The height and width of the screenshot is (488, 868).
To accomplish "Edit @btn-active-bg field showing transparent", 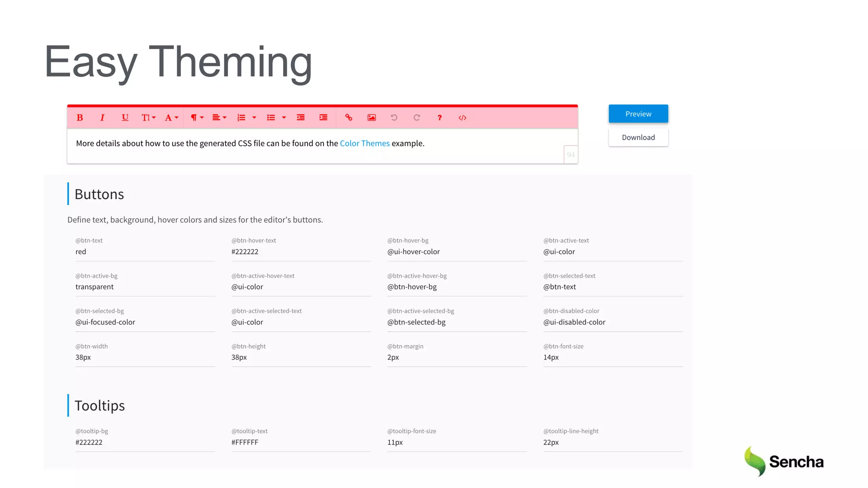I will [145, 287].
